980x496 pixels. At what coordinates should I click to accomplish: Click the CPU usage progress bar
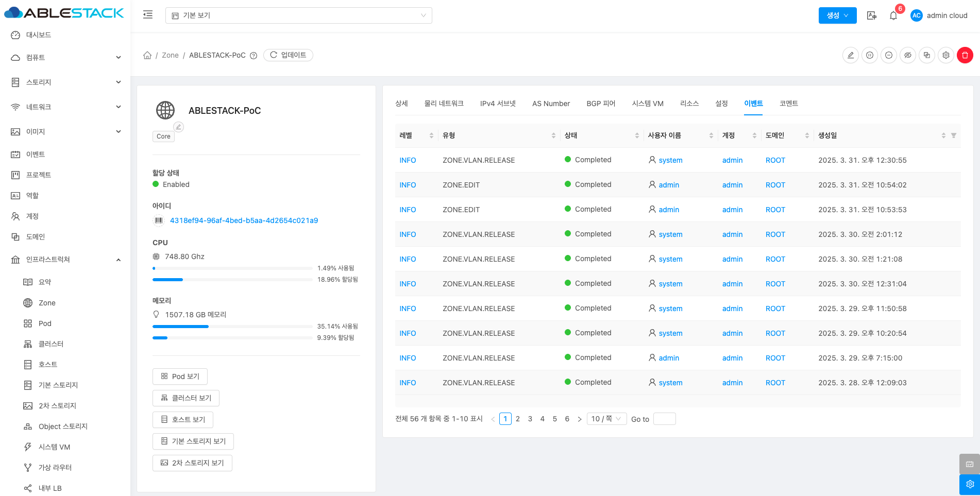click(x=232, y=268)
